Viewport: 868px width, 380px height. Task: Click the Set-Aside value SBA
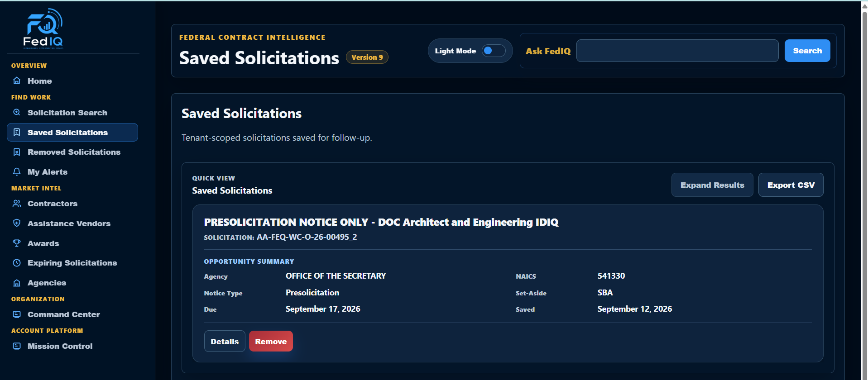coord(605,293)
